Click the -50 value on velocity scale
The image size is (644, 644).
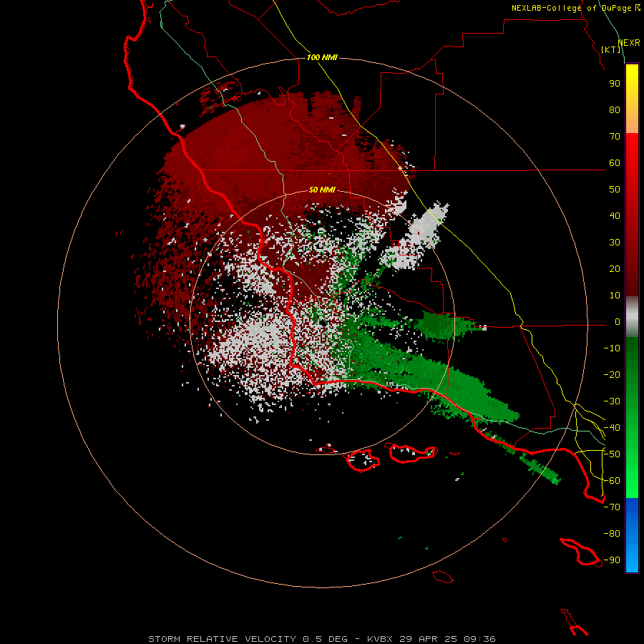612,454
